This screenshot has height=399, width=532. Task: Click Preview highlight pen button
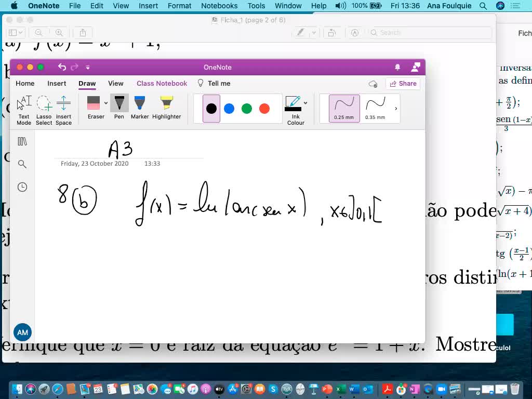301,33
